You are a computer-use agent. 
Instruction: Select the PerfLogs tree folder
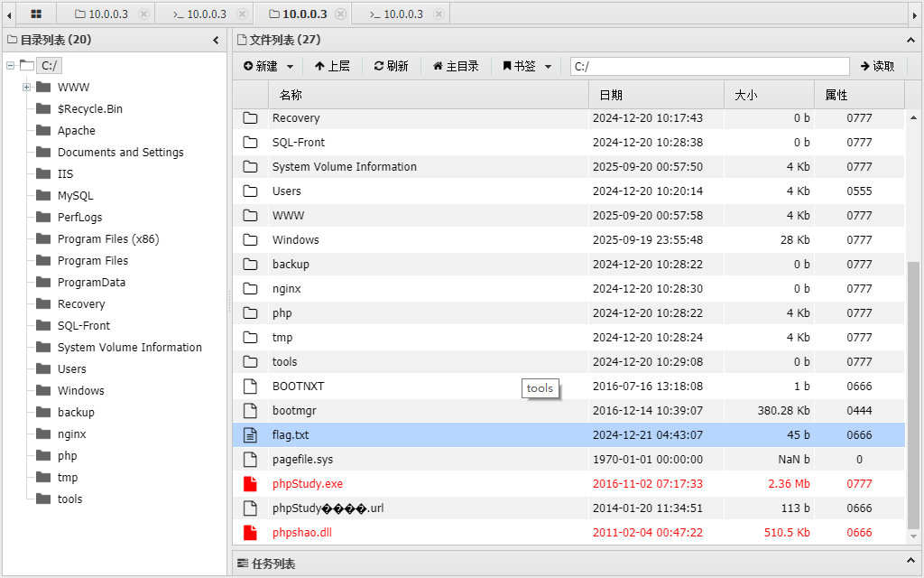[x=79, y=218]
